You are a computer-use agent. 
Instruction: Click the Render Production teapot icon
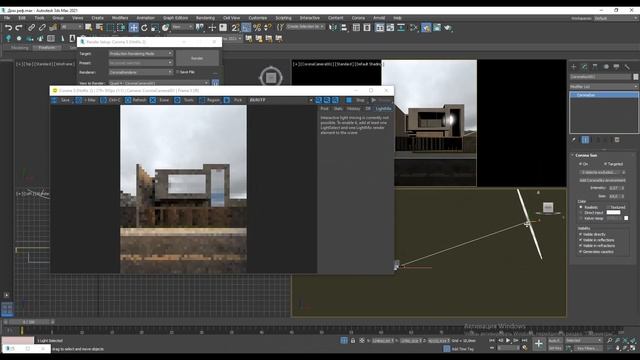click(x=448, y=27)
